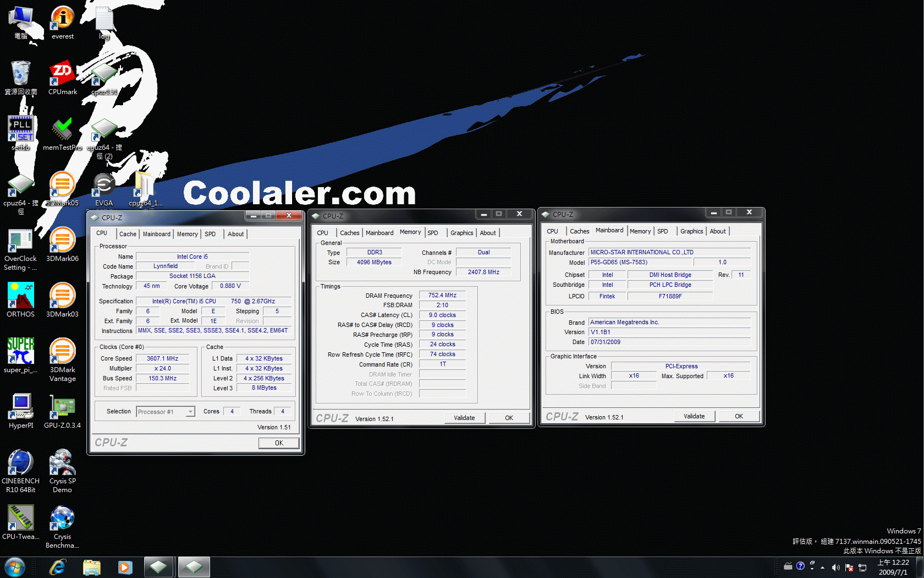This screenshot has height=578, width=924.
Task: Click BIOS Brand "American Megatrends Inc."
Action: tap(670, 323)
